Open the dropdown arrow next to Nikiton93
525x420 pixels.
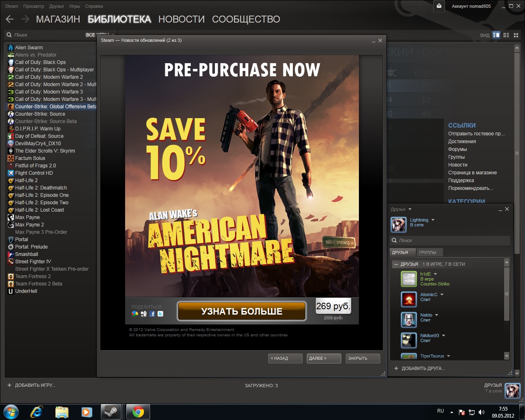443,336
